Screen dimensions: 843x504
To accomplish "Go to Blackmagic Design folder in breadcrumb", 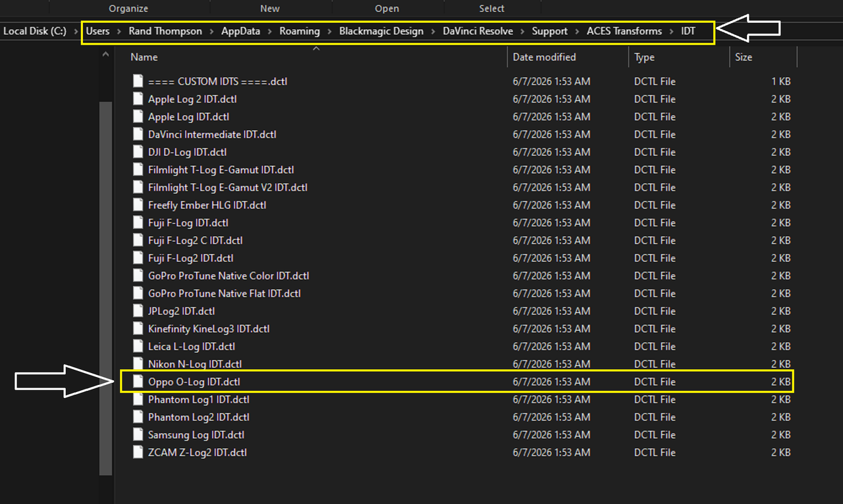I will [381, 32].
